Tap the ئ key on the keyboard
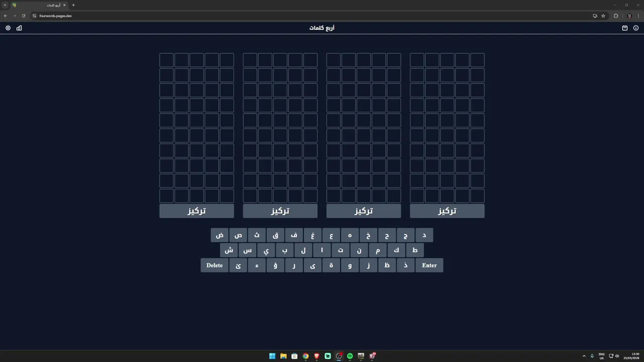This screenshot has height=362, width=644. 238,265
